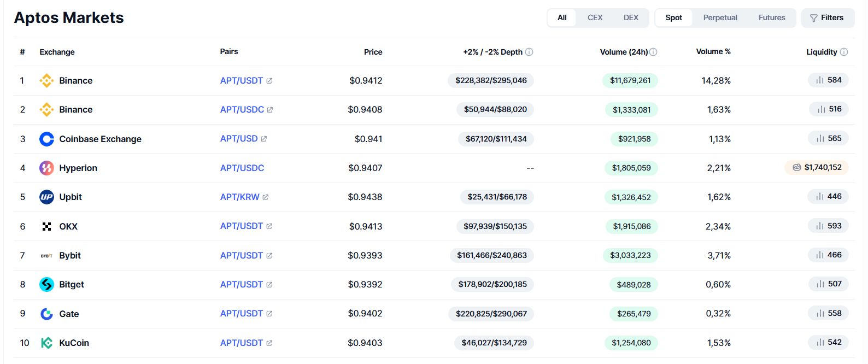
Task: Click the Bybit logo icon
Action: coord(46,255)
